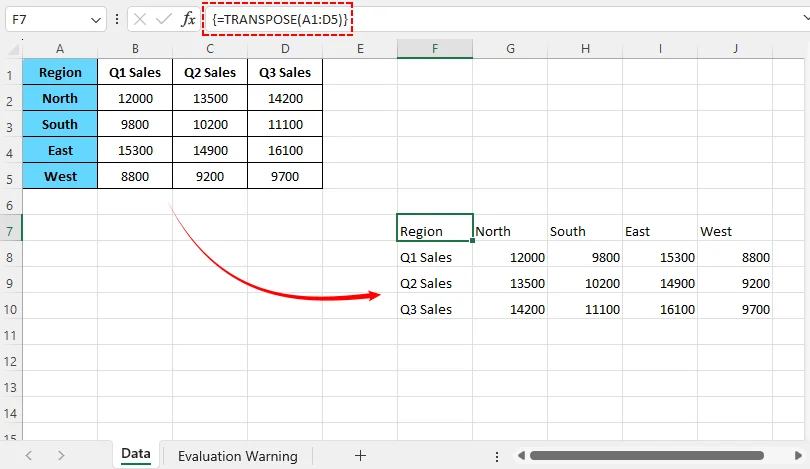Select column I header
This screenshot has height=469, width=810.
click(x=660, y=49)
